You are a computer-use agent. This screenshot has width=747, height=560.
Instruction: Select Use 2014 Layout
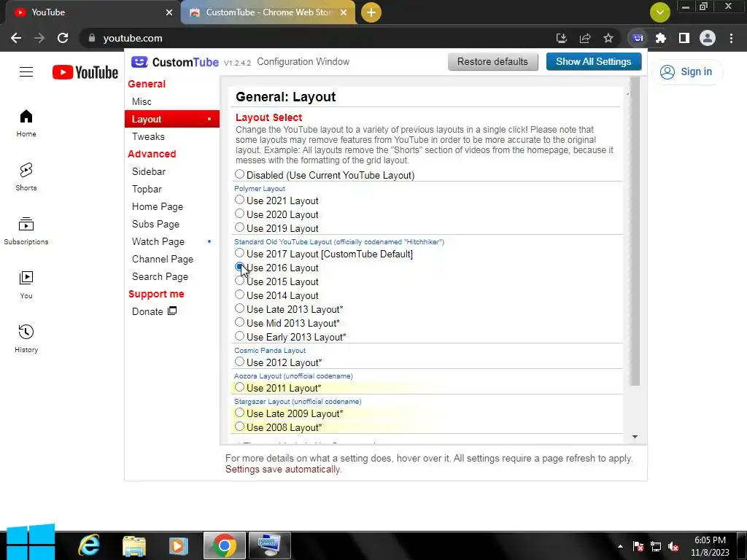coord(239,295)
